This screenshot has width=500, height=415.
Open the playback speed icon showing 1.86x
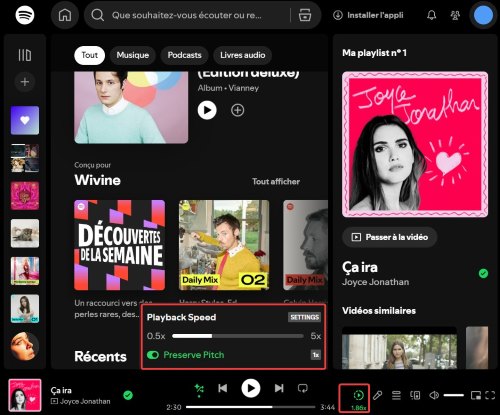pos(358,395)
